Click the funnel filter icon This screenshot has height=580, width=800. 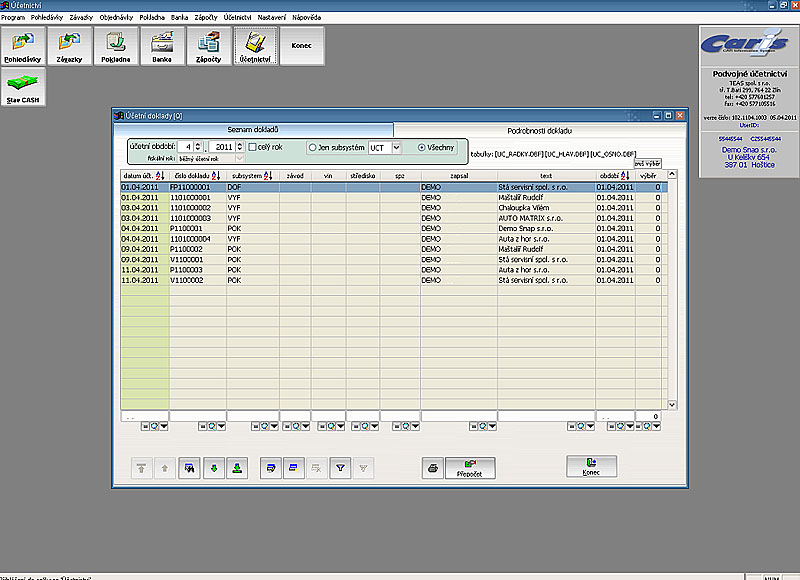tap(338, 467)
